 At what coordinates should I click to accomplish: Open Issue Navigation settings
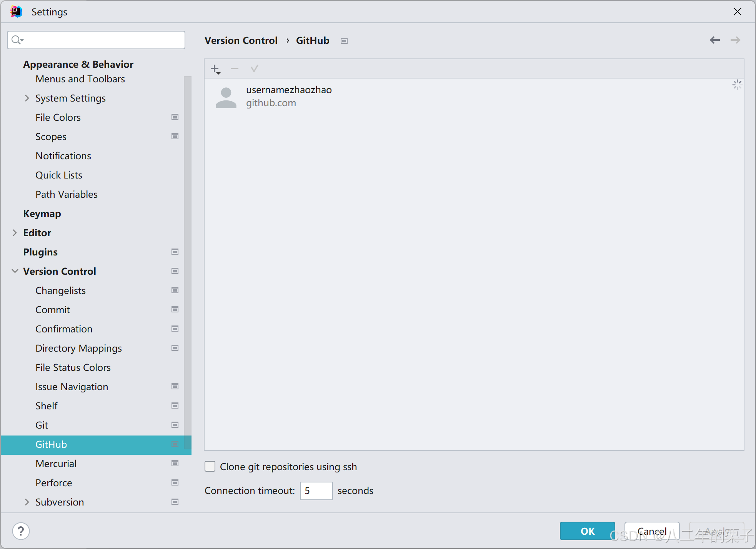(x=72, y=387)
